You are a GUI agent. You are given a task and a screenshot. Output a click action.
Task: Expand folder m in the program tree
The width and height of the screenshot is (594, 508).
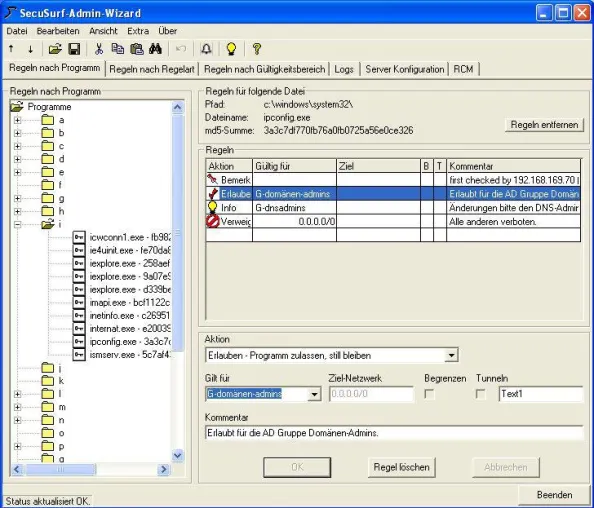click(x=17, y=407)
